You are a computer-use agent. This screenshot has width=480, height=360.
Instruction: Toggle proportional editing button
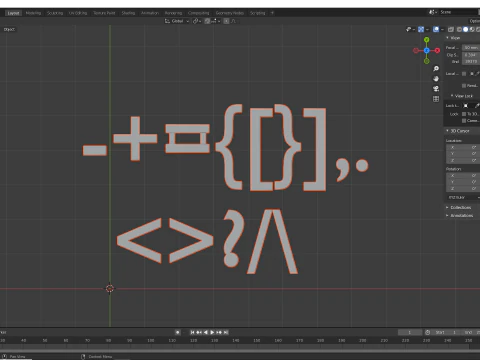click(226, 21)
